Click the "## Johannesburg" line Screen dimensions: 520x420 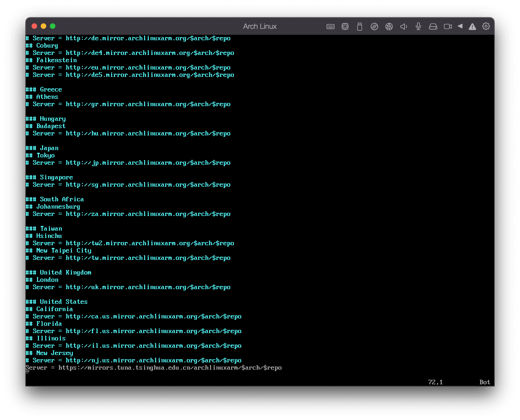(x=53, y=207)
